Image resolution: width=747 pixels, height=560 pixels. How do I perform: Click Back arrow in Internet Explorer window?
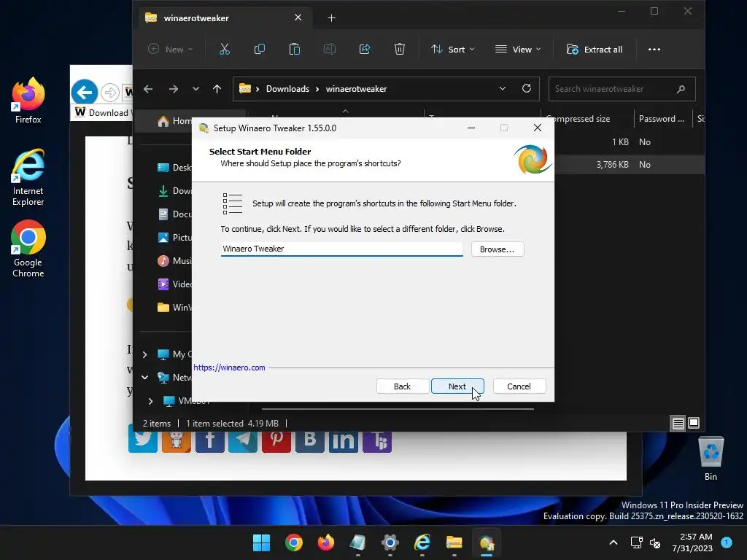coord(85,92)
